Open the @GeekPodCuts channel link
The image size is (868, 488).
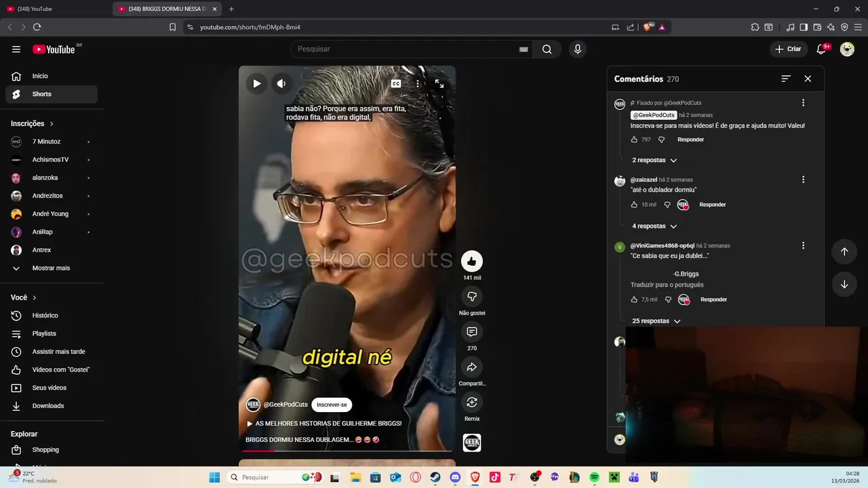click(285, 405)
